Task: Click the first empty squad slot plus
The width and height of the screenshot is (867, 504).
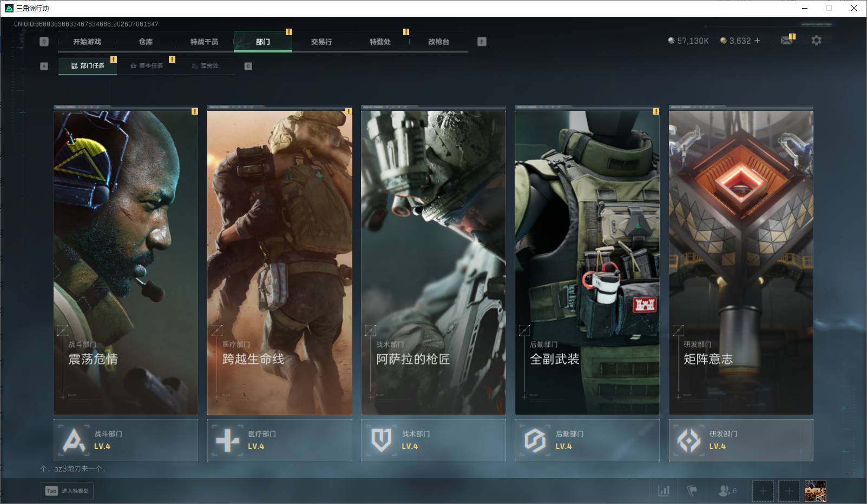Action: (763, 491)
